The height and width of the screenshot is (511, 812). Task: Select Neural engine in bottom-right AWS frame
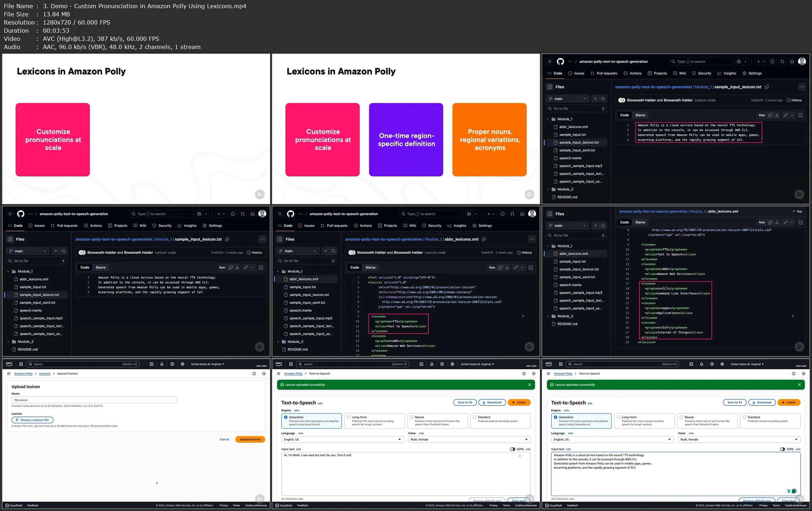pyautogui.click(x=707, y=421)
